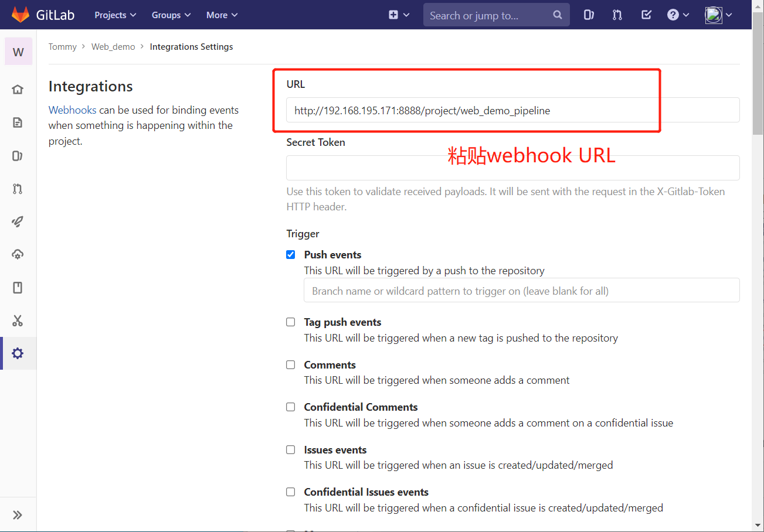The height and width of the screenshot is (532, 764).
Task: Click 'when someone adds a comment' description
Action: click(437, 380)
